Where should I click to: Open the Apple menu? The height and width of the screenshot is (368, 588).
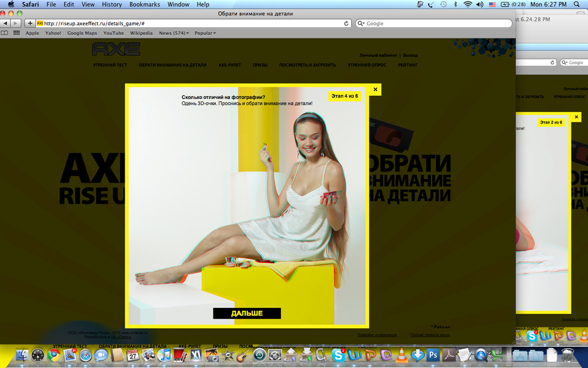click(x=11, y=4)
